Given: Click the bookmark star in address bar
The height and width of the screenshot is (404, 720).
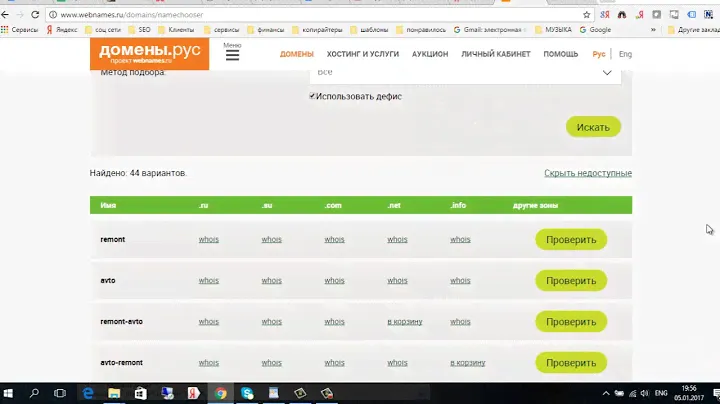Looking at the screenshot, I should (x=584, y=15).
